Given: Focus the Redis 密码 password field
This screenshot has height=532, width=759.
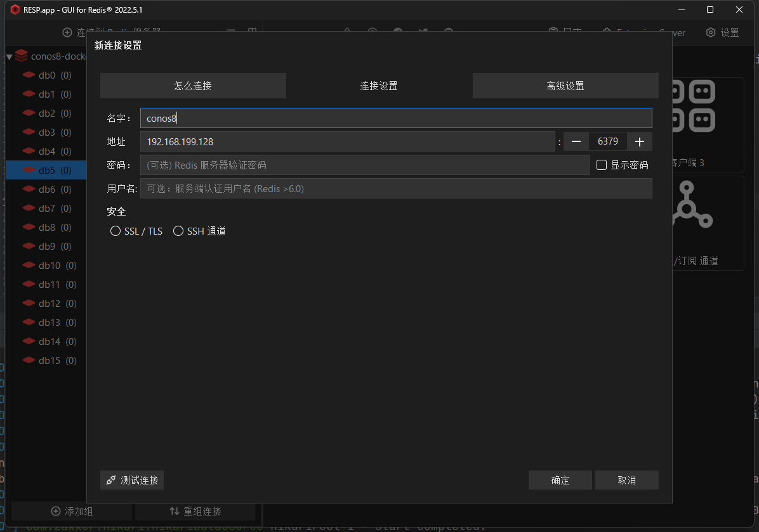Looking at the screenshot, I should [364, 165].
